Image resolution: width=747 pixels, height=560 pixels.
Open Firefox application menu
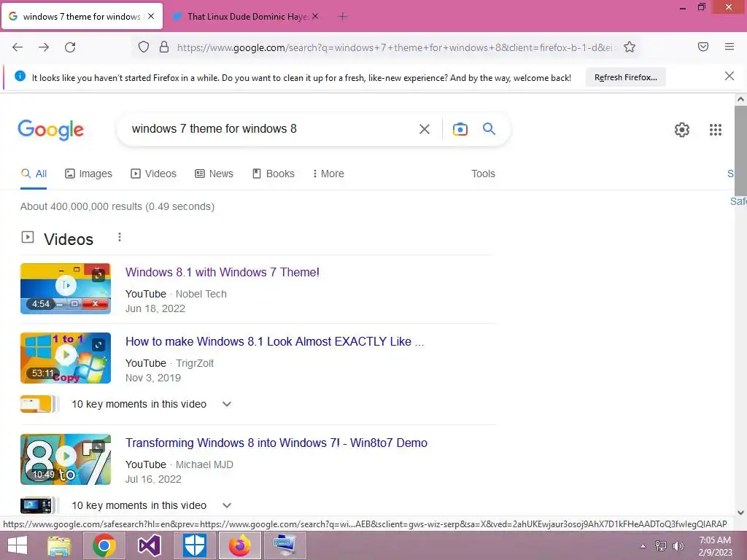tap(729, 47)
